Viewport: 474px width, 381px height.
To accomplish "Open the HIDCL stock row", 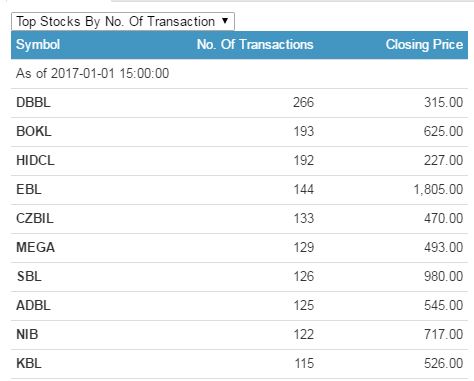I will click(x=239, y=160).
